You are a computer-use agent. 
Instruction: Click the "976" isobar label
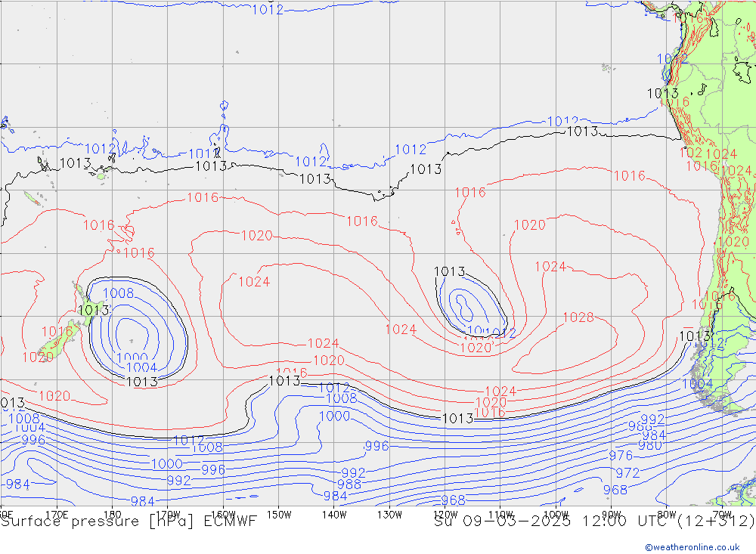click(621, 455)
